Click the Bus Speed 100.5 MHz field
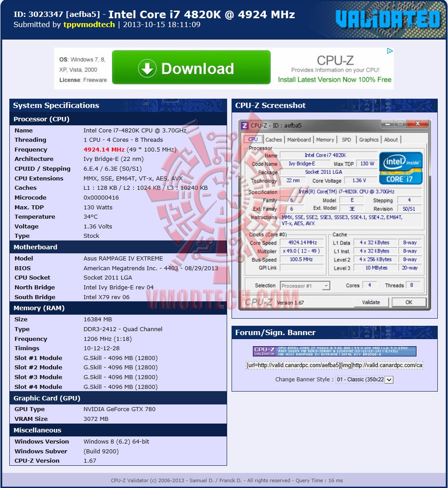 click(x=302, y=259)
